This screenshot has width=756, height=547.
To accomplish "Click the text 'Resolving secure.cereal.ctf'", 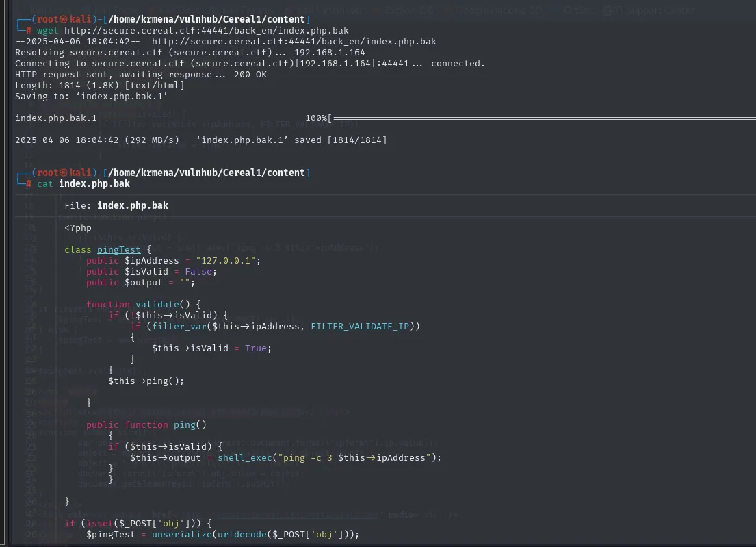I will (x=89, y=53).
